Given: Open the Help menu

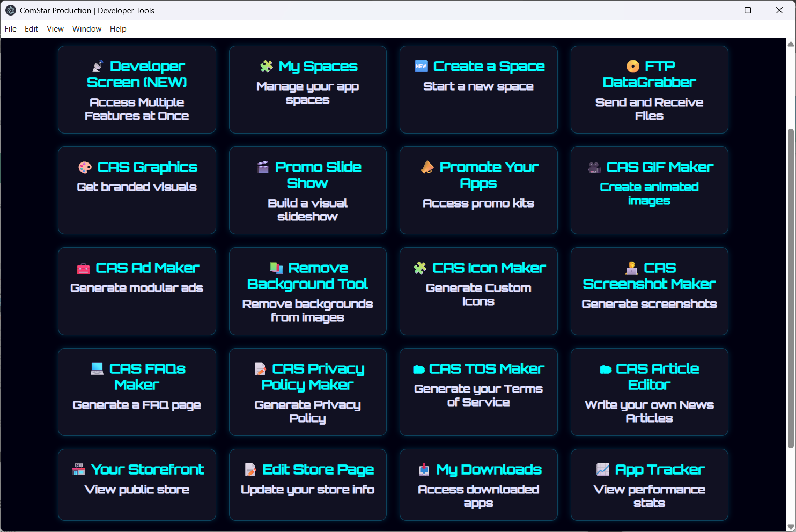Looking at the screenshot, I should click(118, 28).
